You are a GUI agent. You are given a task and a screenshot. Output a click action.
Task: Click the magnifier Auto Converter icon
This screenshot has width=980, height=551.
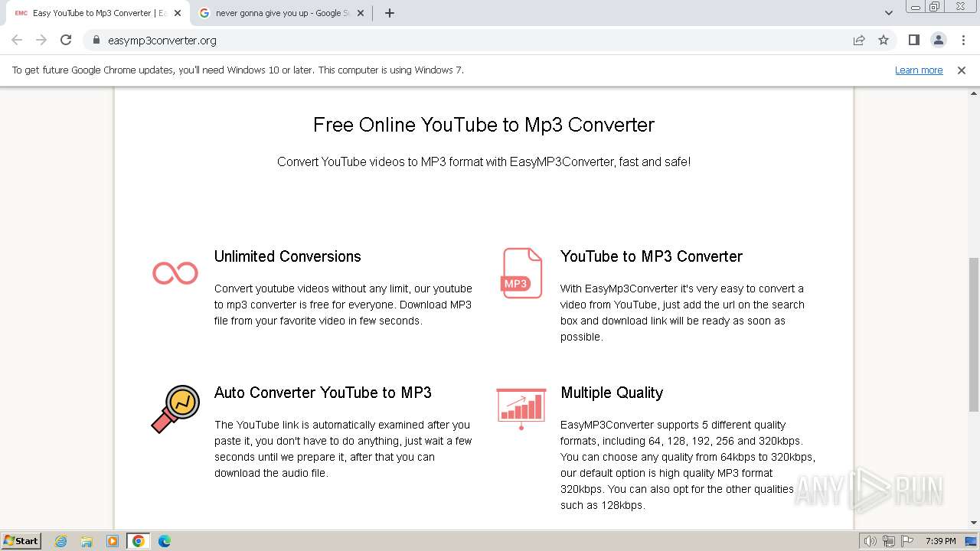point(175,409)
